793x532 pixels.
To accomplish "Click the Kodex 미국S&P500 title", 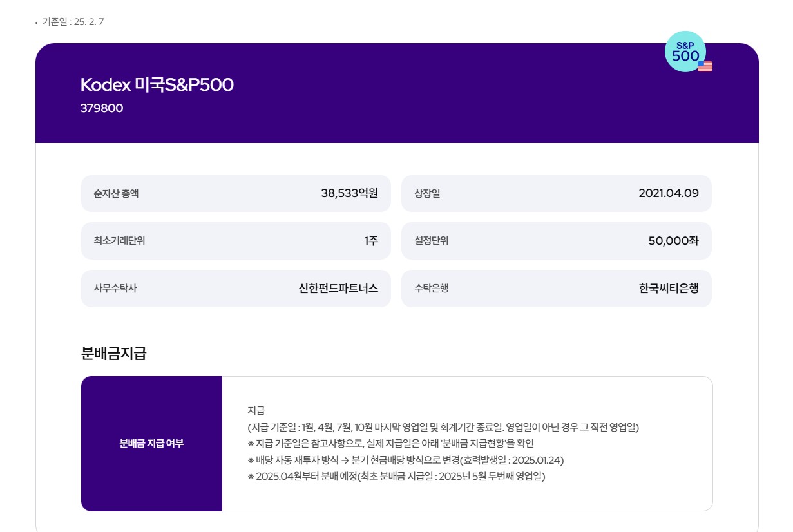I will [157, 84].
